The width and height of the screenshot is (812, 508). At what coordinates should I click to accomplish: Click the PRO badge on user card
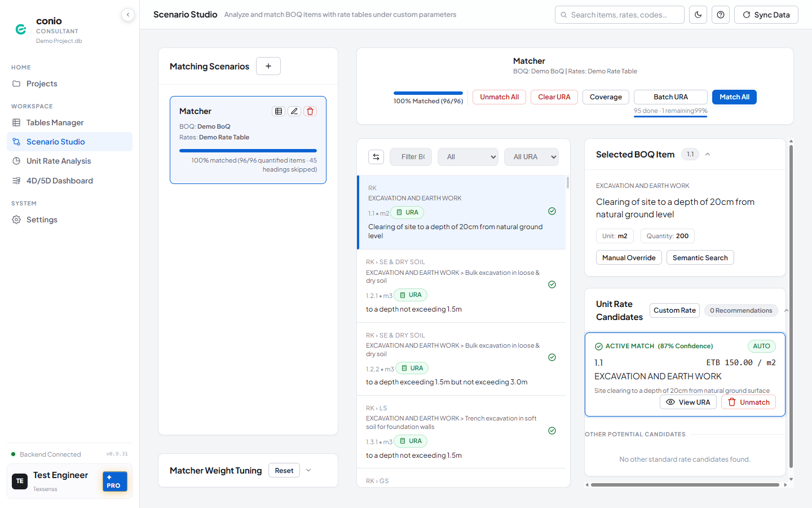[x=115, y=481]
